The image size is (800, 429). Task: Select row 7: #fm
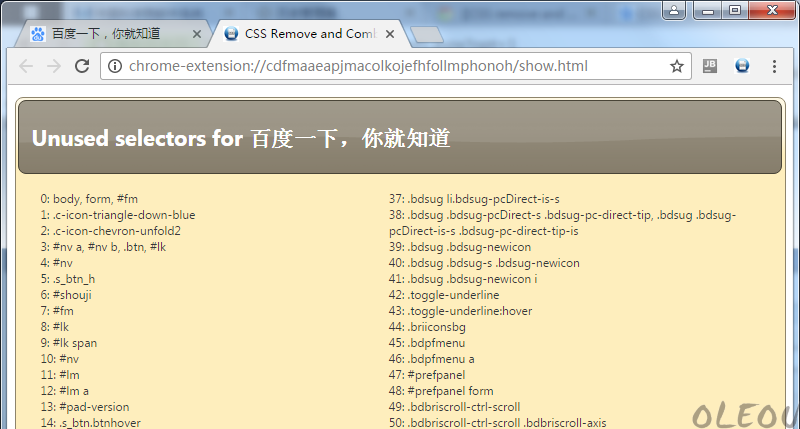tap(57, 311)
